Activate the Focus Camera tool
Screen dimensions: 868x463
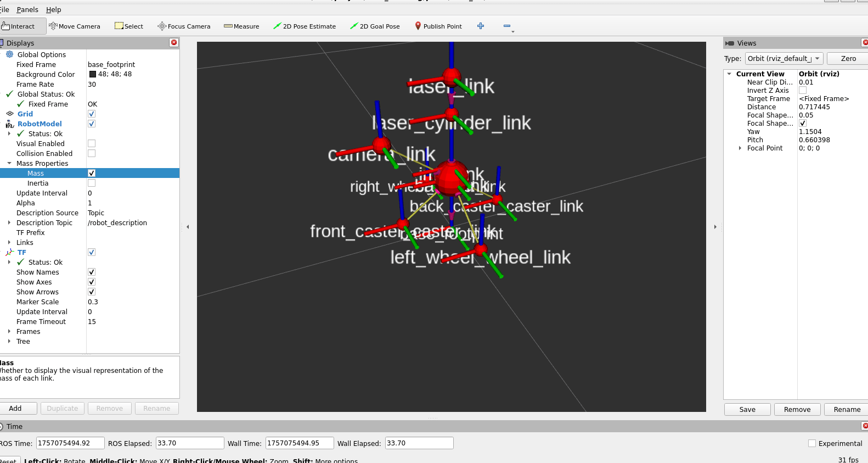[184, 26]
